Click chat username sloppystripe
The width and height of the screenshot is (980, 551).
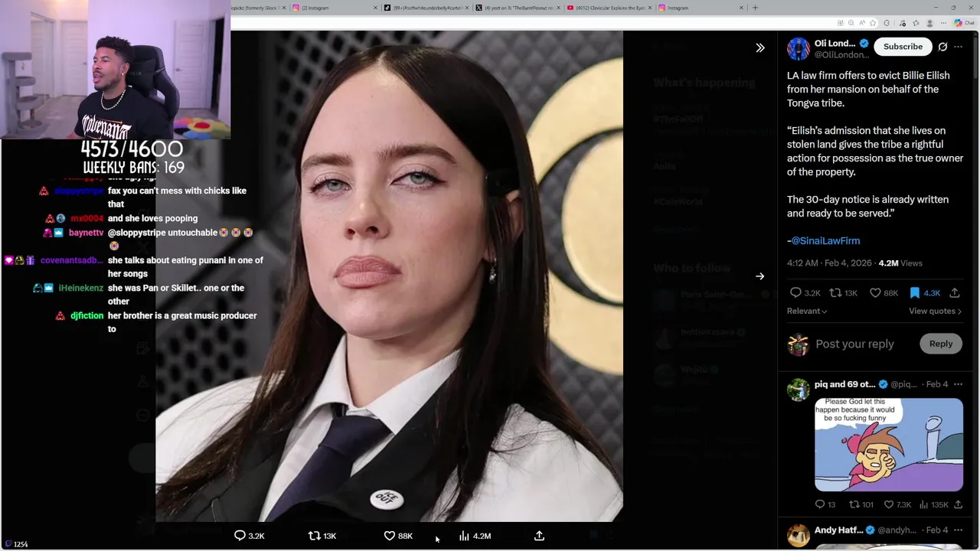pos(78,191)
